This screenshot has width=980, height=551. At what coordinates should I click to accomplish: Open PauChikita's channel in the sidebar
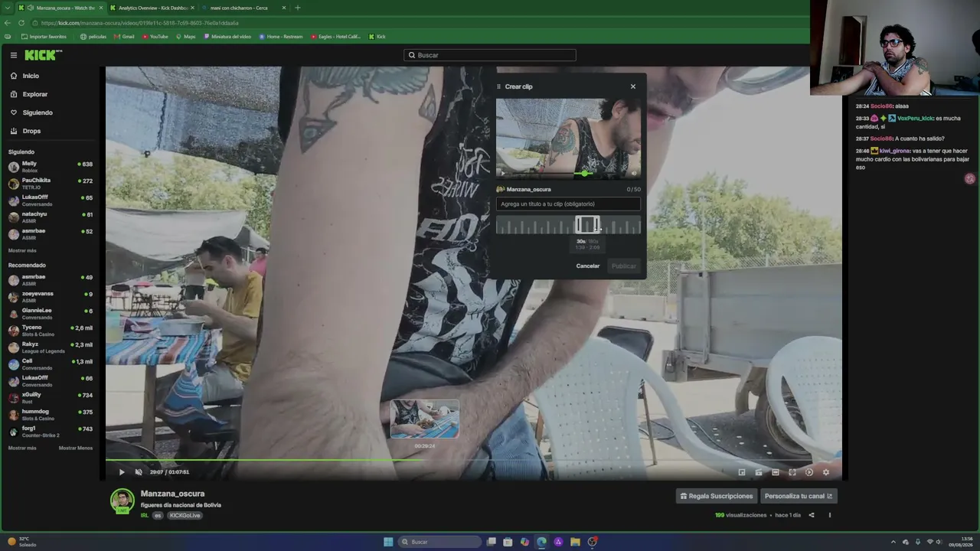coord(50,184)
